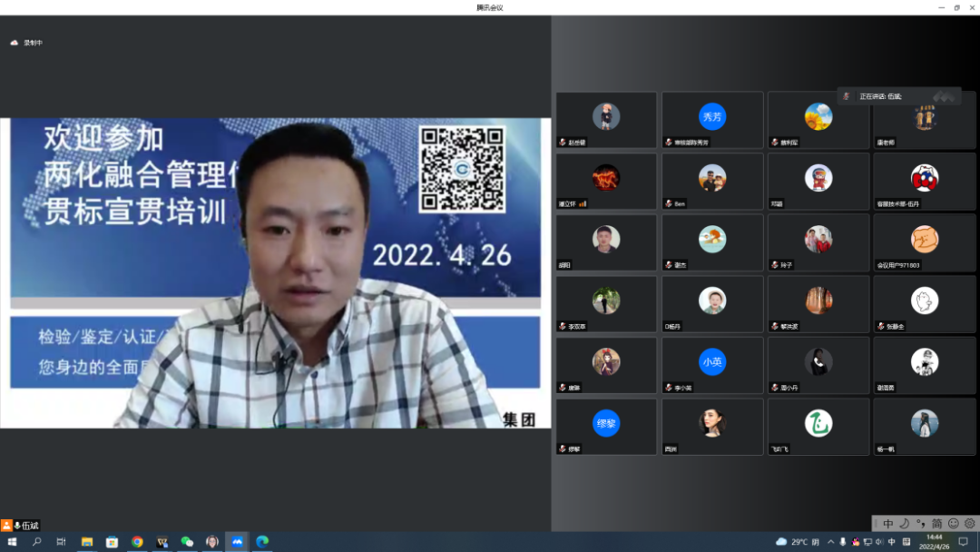Click the recording status cloud icon
The image size is (980, 552).
(x=15, y=43)
